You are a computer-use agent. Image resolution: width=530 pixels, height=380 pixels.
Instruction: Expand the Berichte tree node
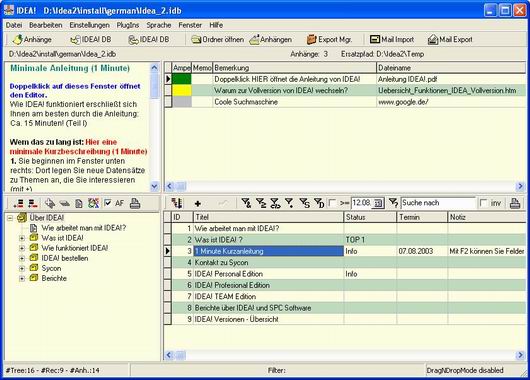point(22,279)
